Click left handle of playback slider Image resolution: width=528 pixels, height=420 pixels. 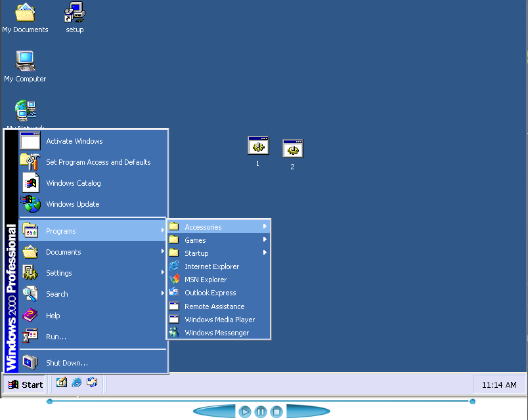pos(49,402)
